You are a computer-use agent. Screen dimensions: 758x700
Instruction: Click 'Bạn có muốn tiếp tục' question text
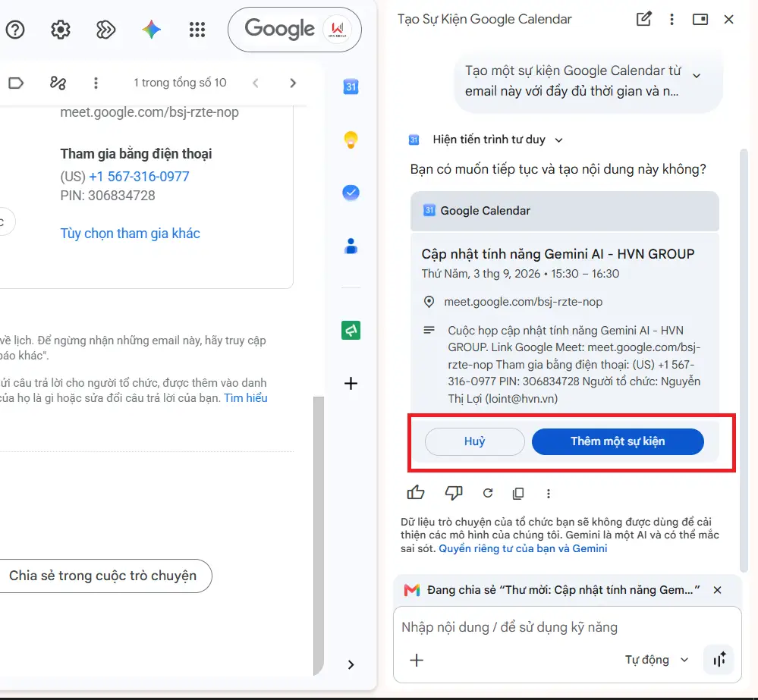click(x=558, y=170)
